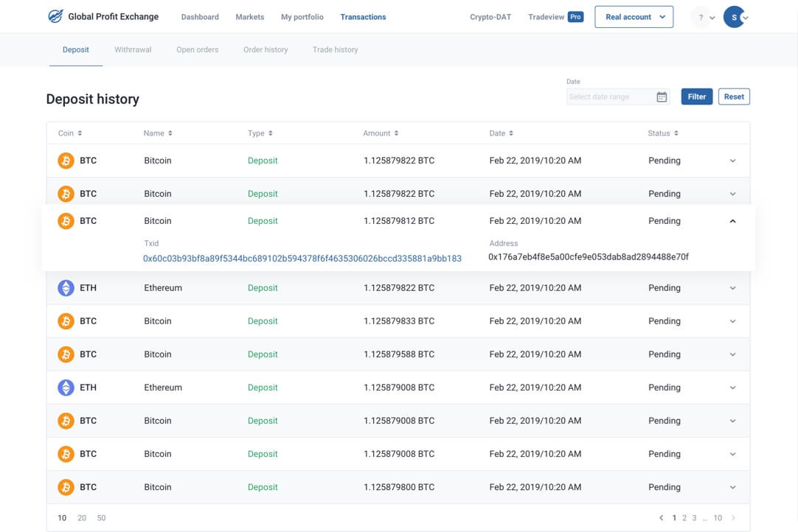This screenshot has width=798, height=532.
Task: Click the user avatar labeled S
Action: [x=734, y=17]
